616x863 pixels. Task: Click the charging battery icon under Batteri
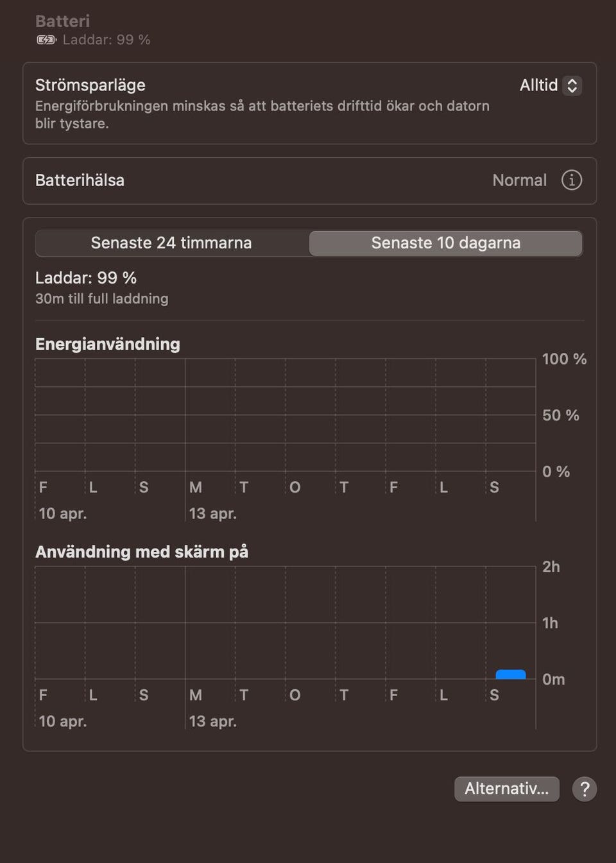[46, 40]
